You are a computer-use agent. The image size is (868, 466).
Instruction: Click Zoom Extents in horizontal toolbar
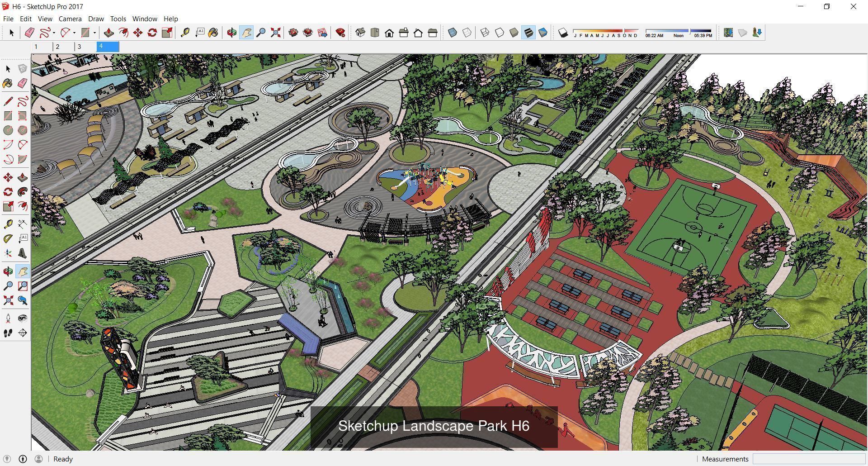[x=275, y=33]
